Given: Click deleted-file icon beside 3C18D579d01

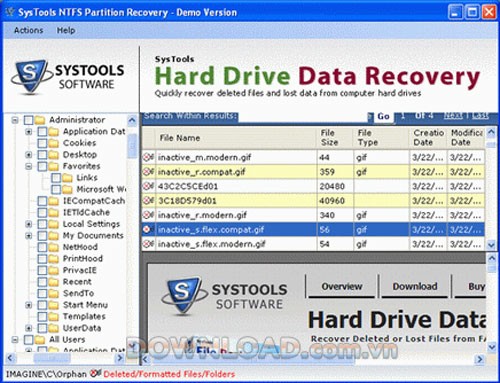Looking at the screenshot, I should [x=148, y=200].
